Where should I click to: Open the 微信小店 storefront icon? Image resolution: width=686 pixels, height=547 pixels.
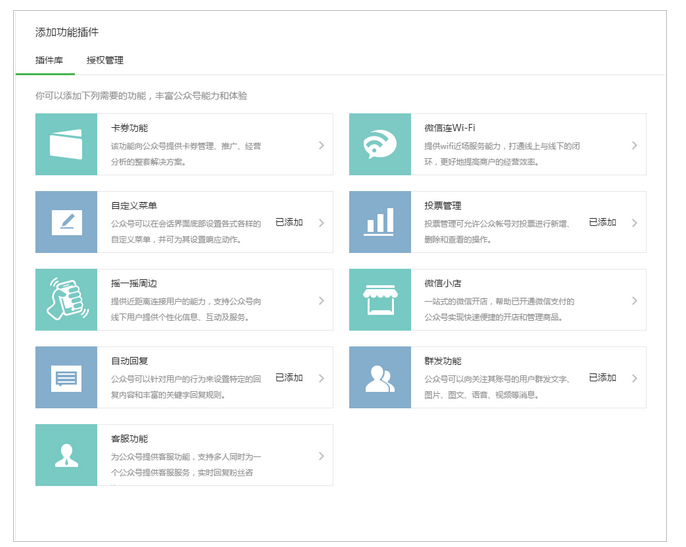(x=379, y=300)
